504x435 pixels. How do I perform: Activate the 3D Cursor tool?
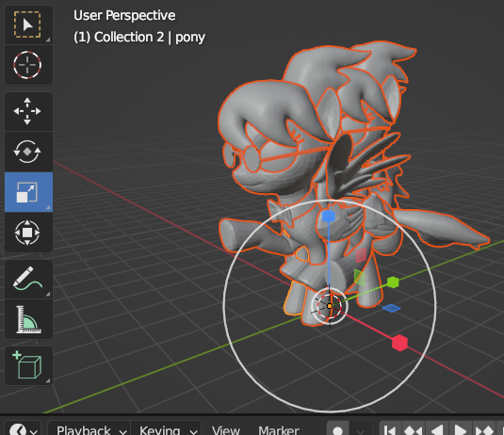[28, 65]
